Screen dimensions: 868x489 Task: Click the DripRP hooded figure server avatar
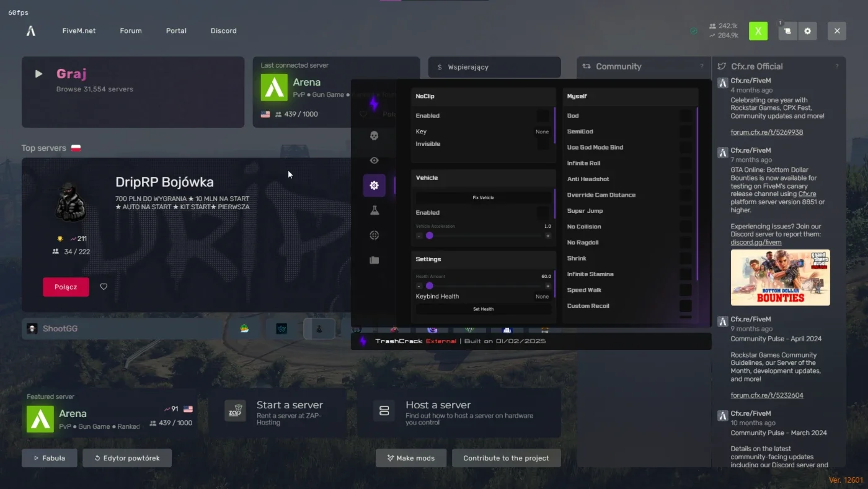pos(71,202)
